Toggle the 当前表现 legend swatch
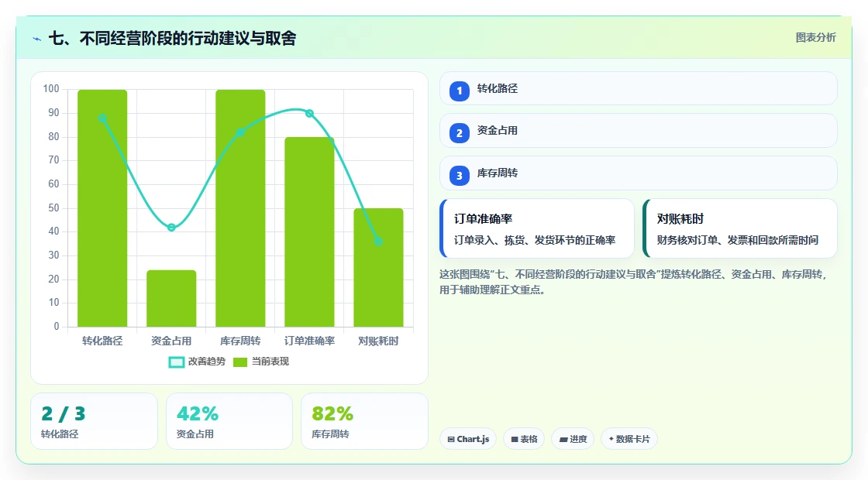The image size is (868, 480). click(239, 362)
